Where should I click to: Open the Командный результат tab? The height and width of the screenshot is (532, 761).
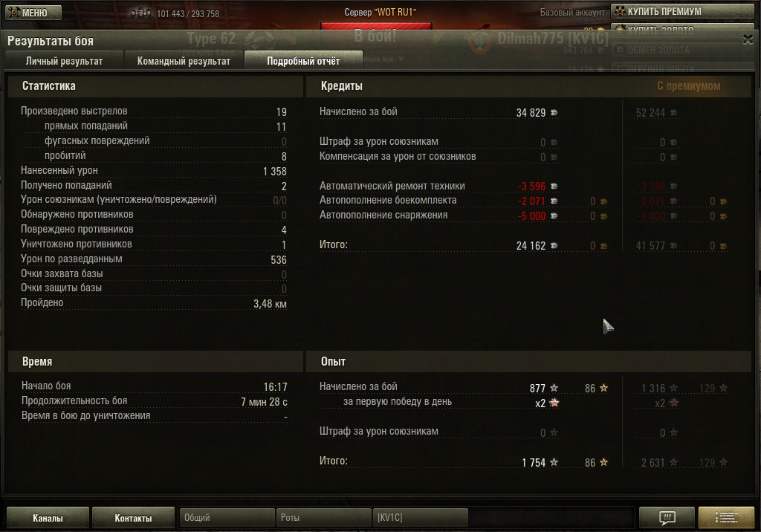(x=184, y=61)
